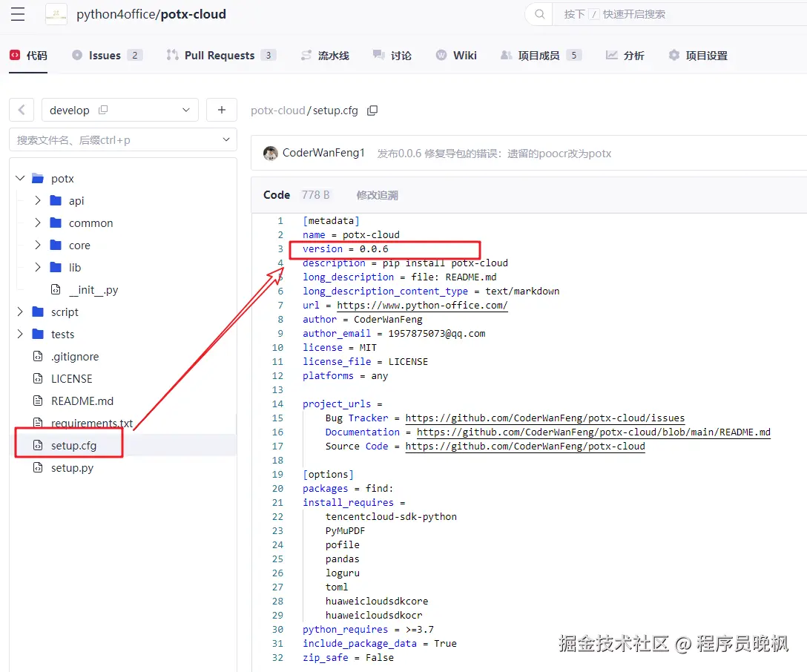Select the core folder icon
The image size is (807, 672).
(x=56, y=245)
